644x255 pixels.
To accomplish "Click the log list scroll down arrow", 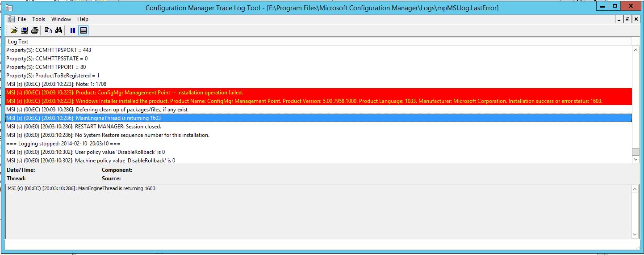I will click(x=636, y=159).
